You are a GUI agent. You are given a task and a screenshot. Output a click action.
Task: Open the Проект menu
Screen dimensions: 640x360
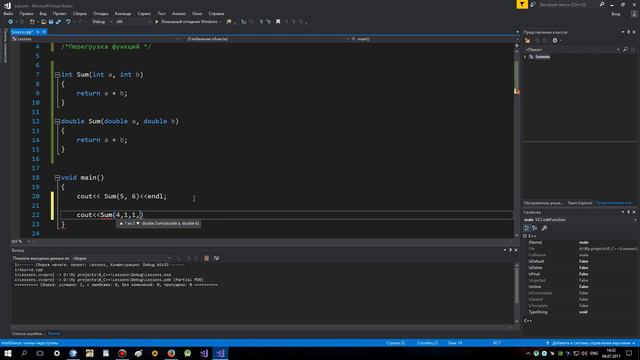59,14
